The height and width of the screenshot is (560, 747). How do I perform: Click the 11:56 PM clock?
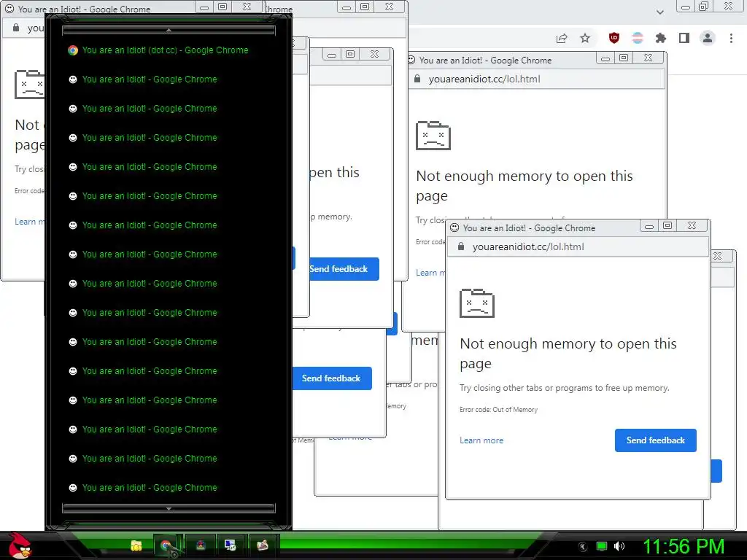click(x=684, y=546)
